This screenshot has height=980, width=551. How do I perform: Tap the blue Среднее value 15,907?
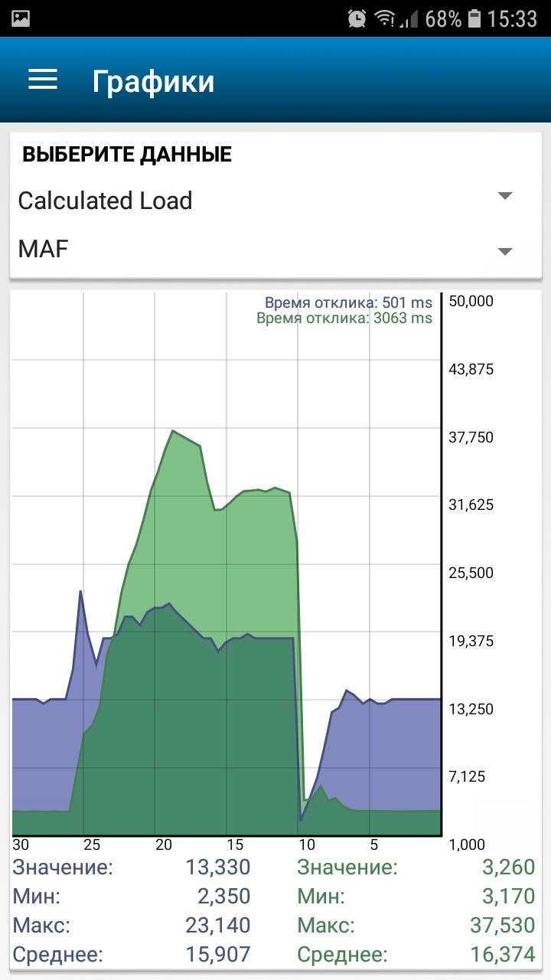click(x=217, y=955)
